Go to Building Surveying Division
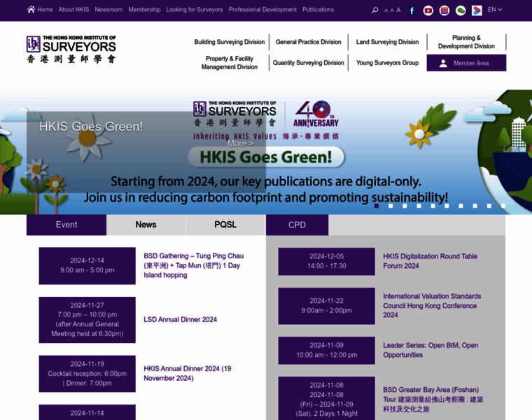 point(230,42)
